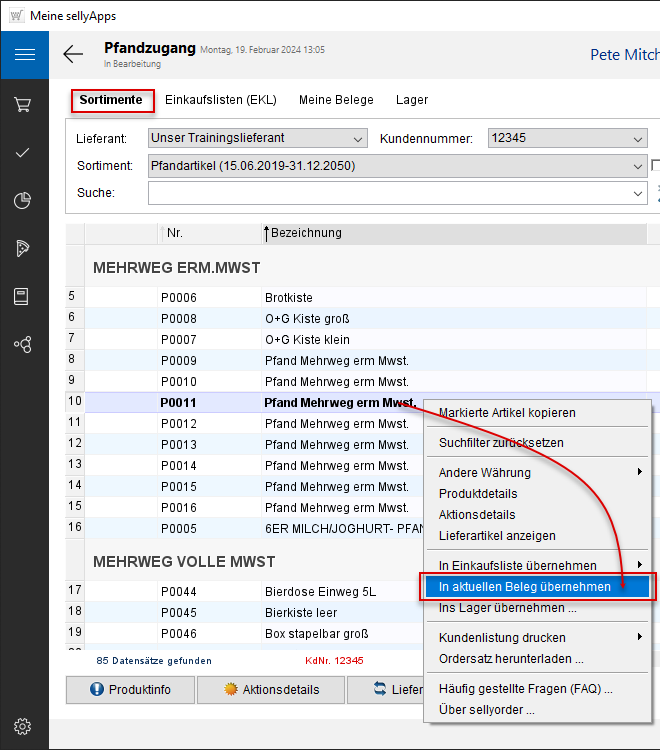660x750 pixels.
Task: Open settings via the gear icon
Action: [x=24, y=726]
